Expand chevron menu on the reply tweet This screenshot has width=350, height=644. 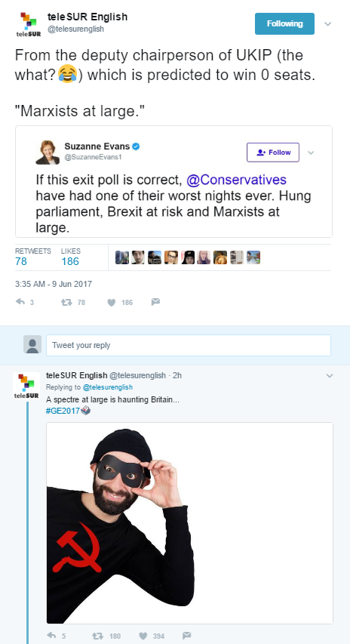pyautogui.click(x=329, y=375)
